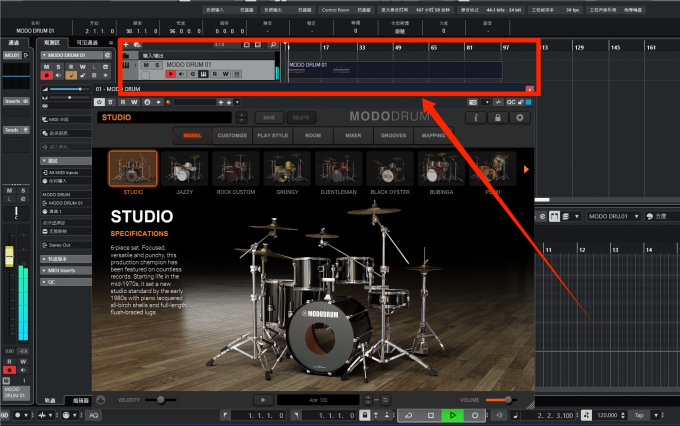The width and height of the screenshot is (680, 426).
Task: Enable Write automation in plugin window
Action: pyautogui.click(x=134, y=102)
